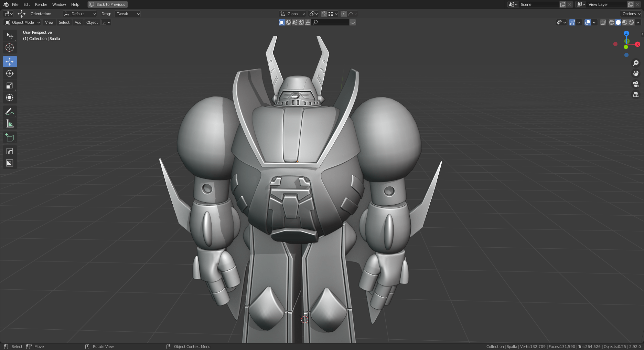This screenshot has height=350, width=644.
Task: Open the viewport Object menu
Action: pyautogui.click(x=92, y=22)
